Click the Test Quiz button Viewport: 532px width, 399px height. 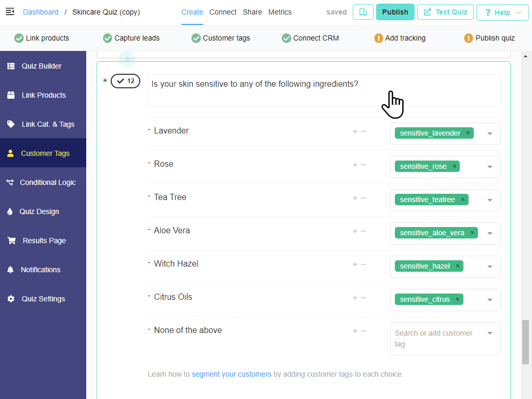(x=445, y=12)
